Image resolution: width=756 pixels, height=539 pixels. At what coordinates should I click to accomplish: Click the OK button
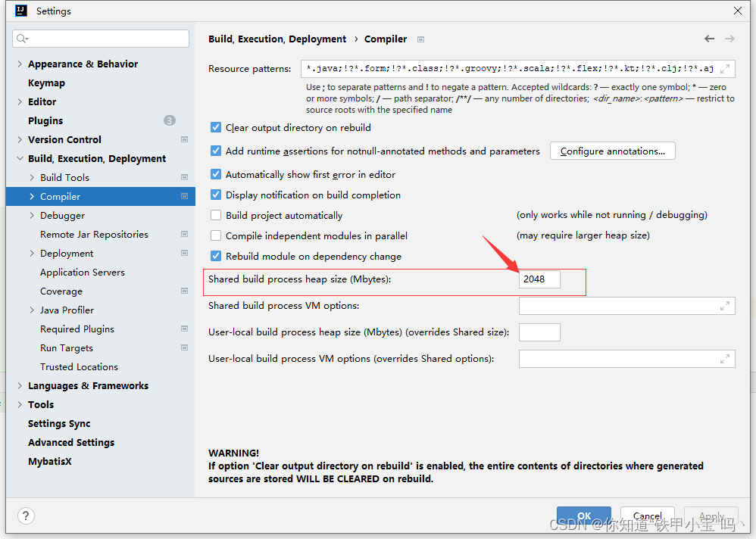coord(584,516)
